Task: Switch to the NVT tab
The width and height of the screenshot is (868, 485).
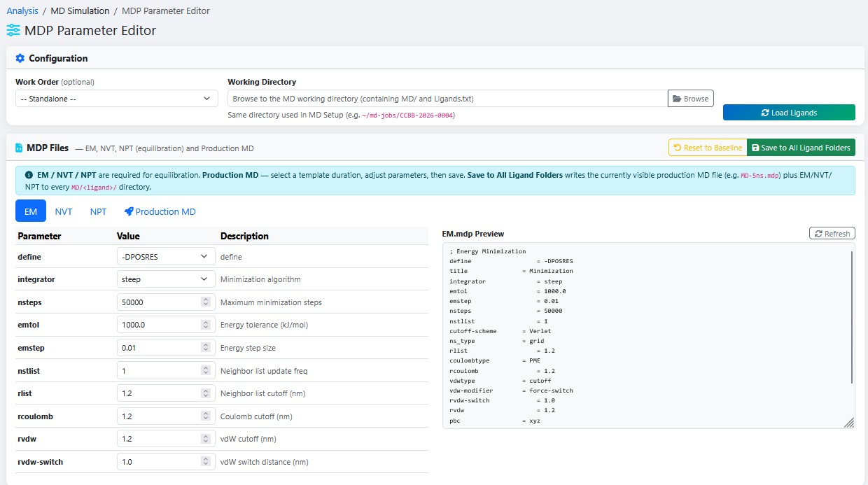Action: 64,211
